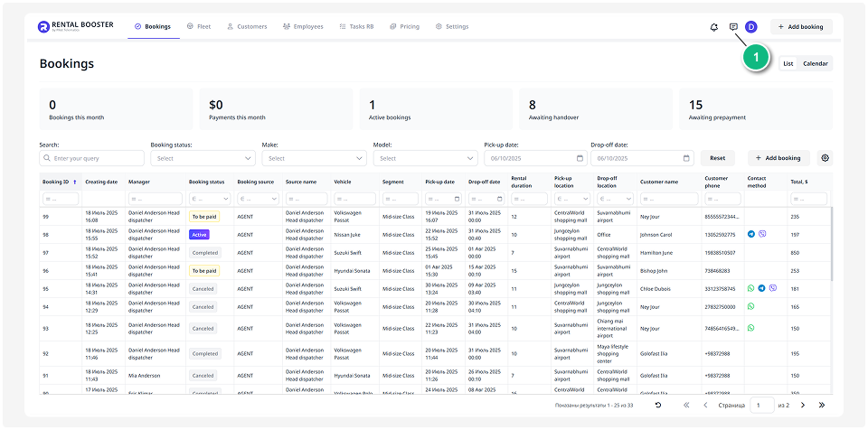Switch to List view

(x=788, y=63)
